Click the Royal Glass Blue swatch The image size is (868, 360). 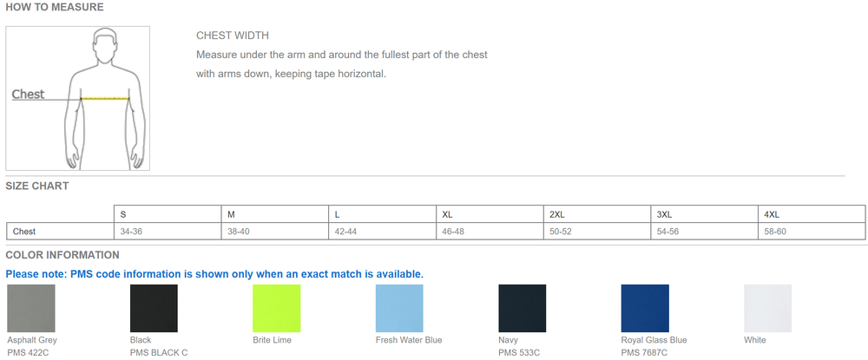(x=646, y=308)
